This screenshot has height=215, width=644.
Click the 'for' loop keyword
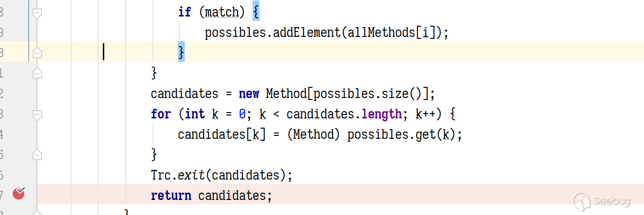pos(161,114)
